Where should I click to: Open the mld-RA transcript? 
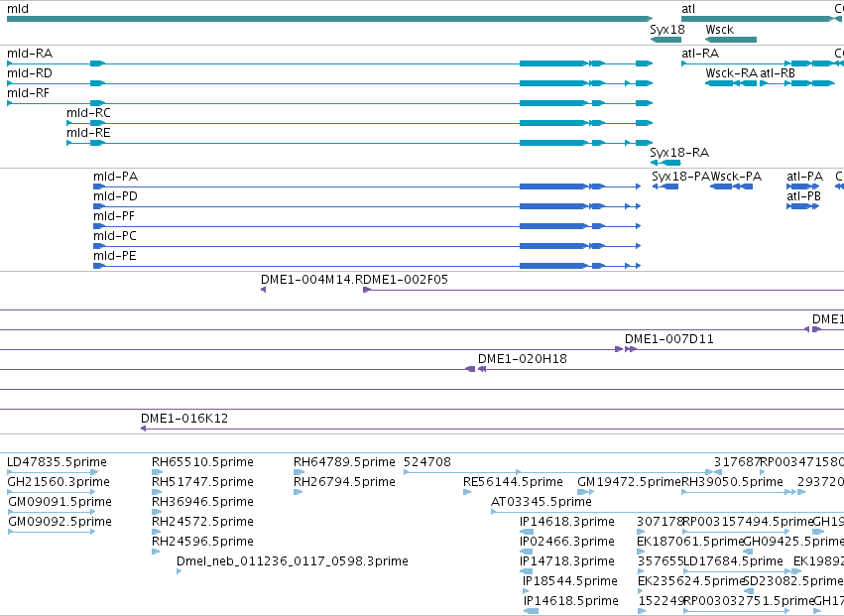coord(329,63)
